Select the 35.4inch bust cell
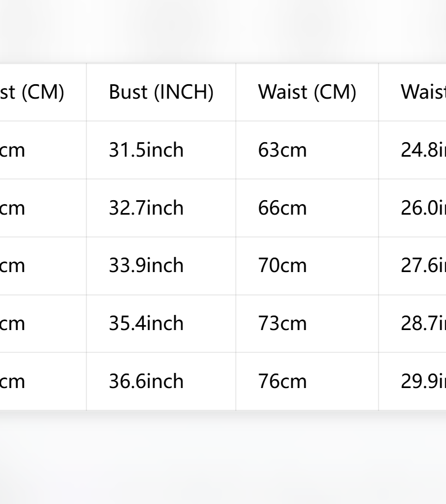Viewport: 446px width, 504px height. click(x=161, y=324)
